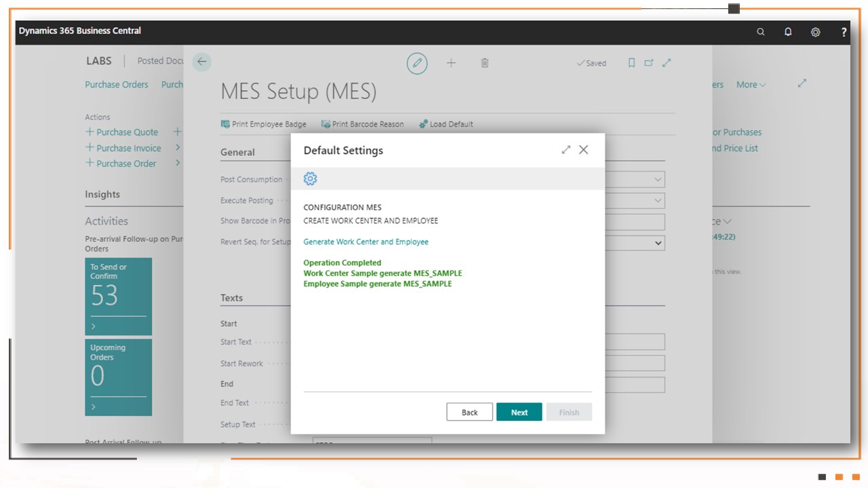
Task: Click chevron beside Purchase Invoice
Action: pyautogui.click(x=178, y=147)
